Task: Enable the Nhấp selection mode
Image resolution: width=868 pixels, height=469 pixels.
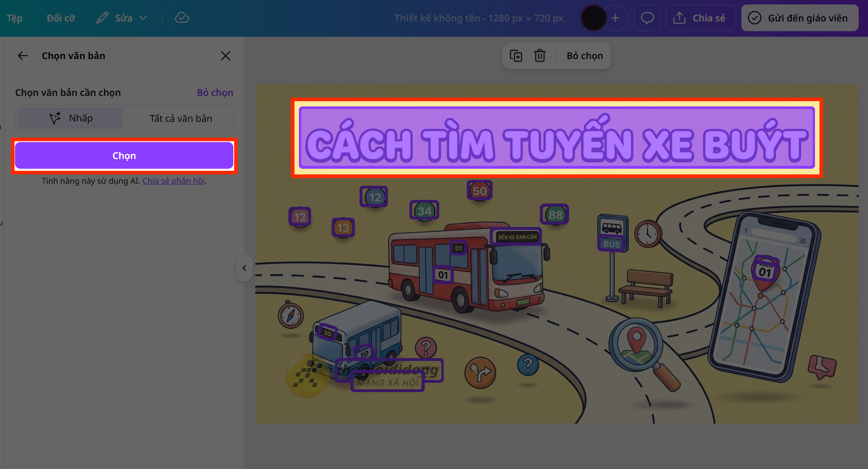Action: tap(70, 118)
